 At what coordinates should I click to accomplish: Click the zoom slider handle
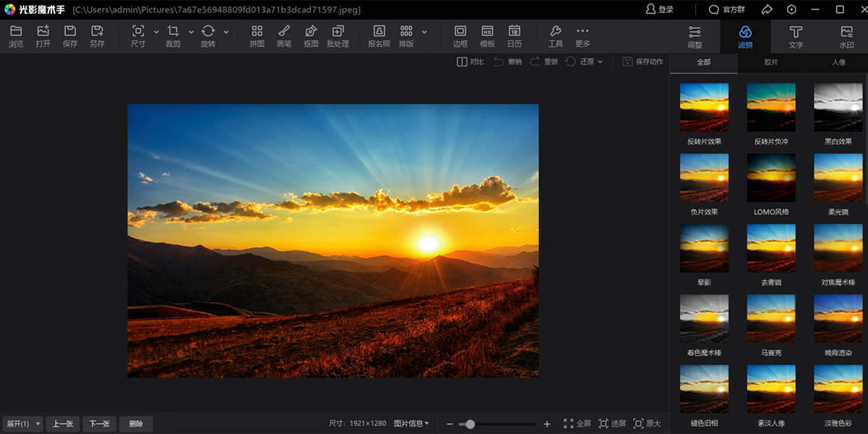[471, 424]
